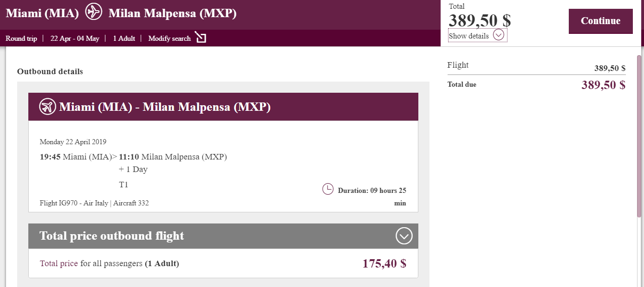Click the airplane icon in the outbound flight header
Screen dimensions: 644x287
click(x=47, y=107)
